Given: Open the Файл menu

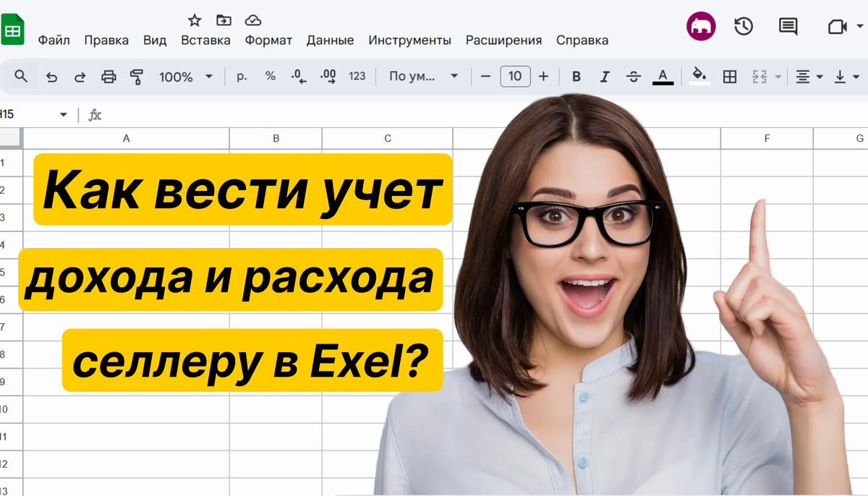Looking at the screenshot, I should coord(54,40).
